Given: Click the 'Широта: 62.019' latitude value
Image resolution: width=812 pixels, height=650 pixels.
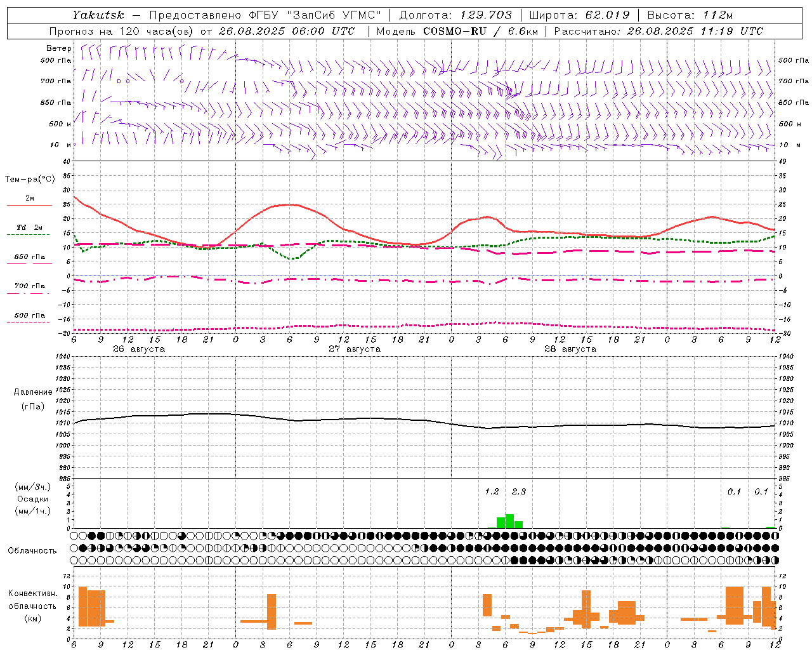Looking at the screenshot, I should [x=579, y=15].
